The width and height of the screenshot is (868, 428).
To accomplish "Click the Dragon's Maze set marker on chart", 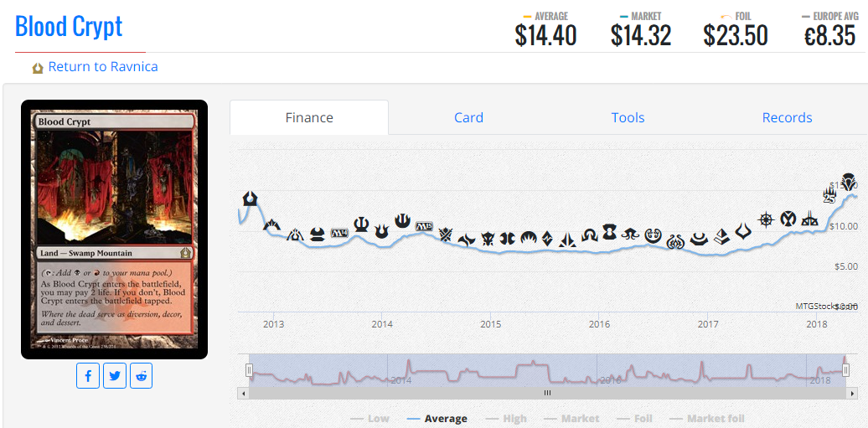I will [x=296, y=235].
